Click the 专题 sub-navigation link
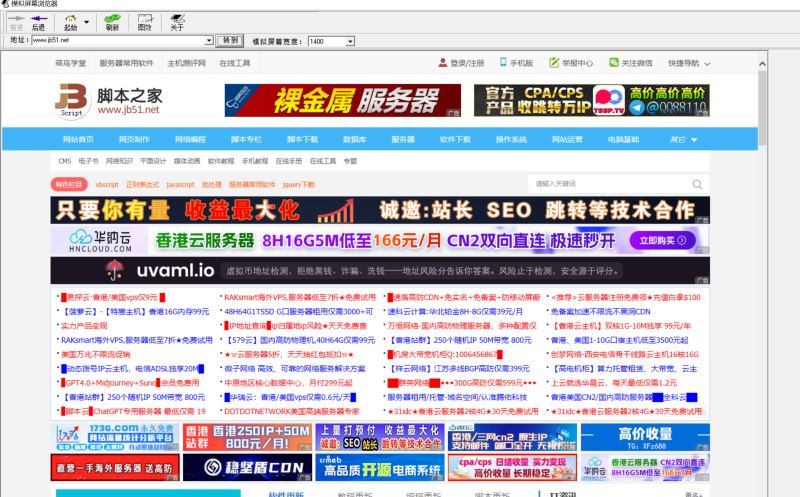The width and height of the screenshot is (800, 497). coord(351,161)
